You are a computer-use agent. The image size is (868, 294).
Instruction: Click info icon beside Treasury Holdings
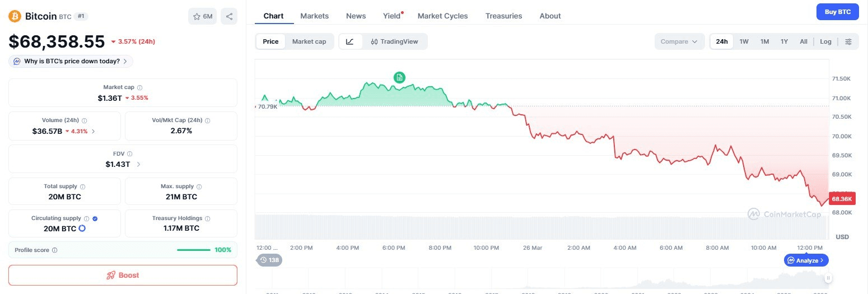point(208,218)
